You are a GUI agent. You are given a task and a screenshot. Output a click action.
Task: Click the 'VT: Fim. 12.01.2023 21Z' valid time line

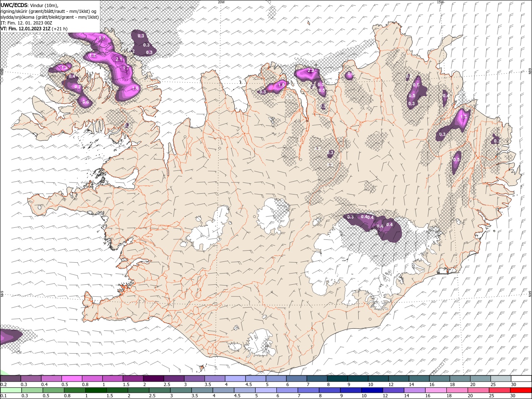pos(26,29)
